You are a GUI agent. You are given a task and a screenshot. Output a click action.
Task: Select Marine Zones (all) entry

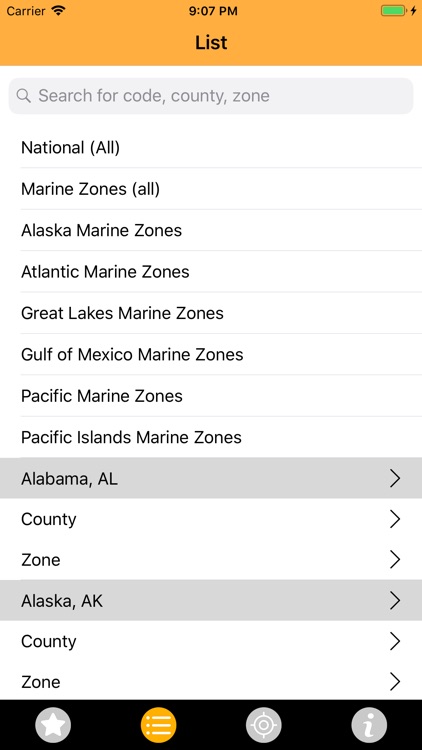click(x=211, y=189)
